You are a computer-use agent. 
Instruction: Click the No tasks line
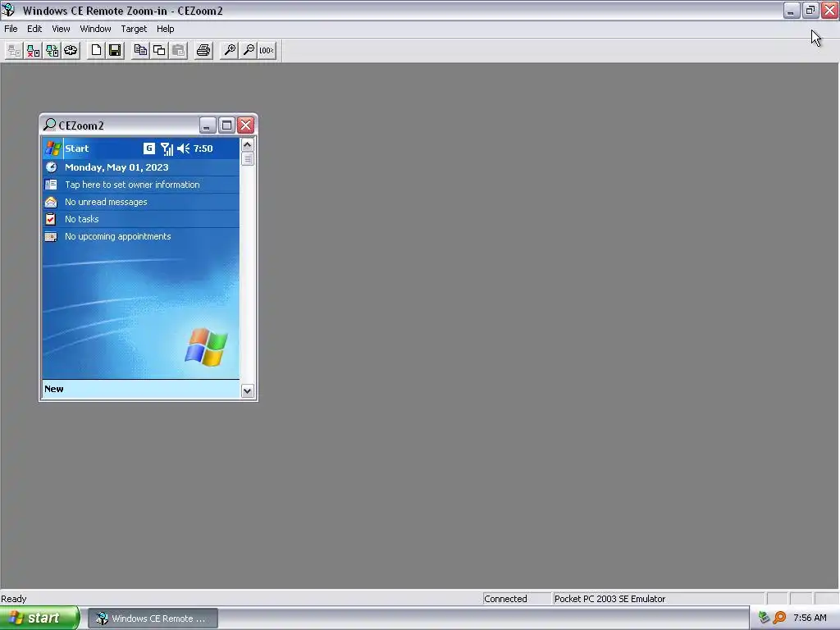click(81, 219)
